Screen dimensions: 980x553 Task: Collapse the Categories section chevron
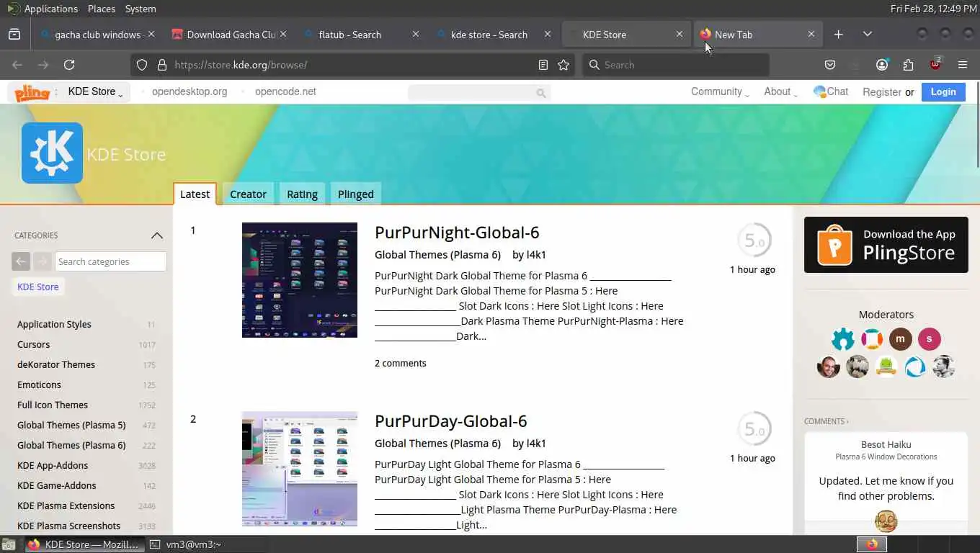pos(157,235)
